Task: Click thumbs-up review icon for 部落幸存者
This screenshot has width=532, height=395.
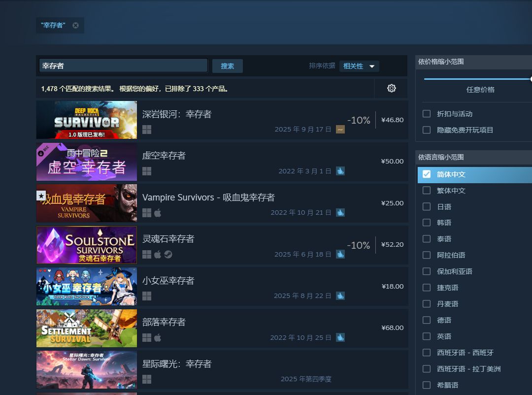Action: tap(340, 337)
